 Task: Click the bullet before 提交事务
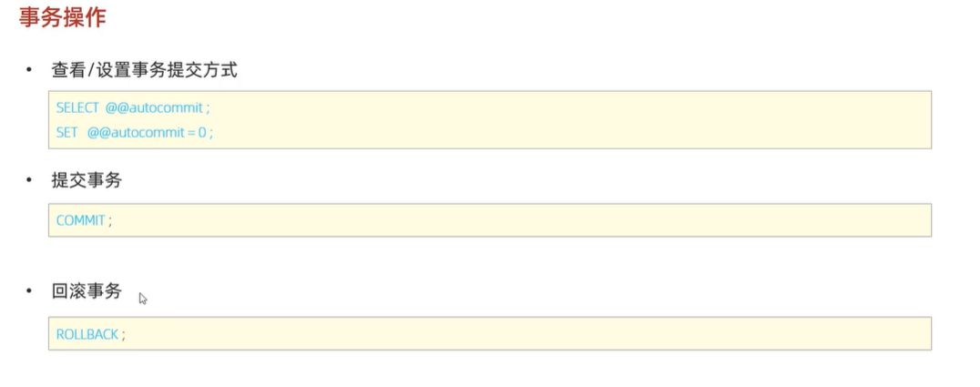click(x=29, y=180)
